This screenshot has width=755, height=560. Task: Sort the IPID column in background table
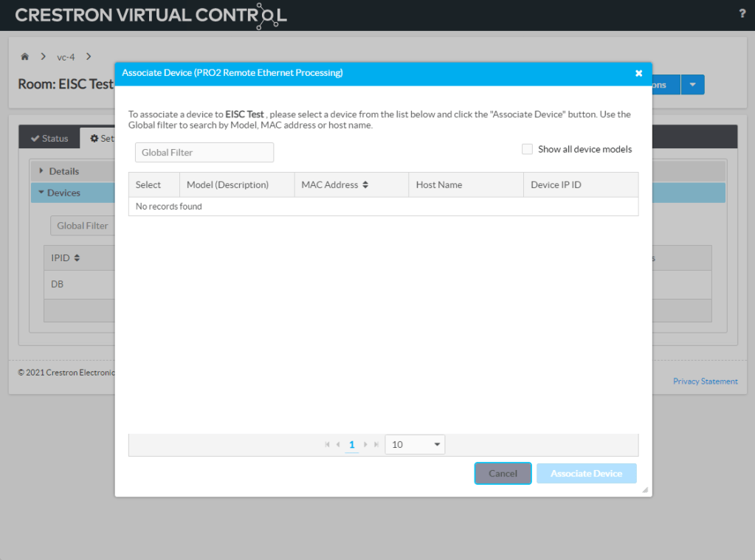click(77, 258)
